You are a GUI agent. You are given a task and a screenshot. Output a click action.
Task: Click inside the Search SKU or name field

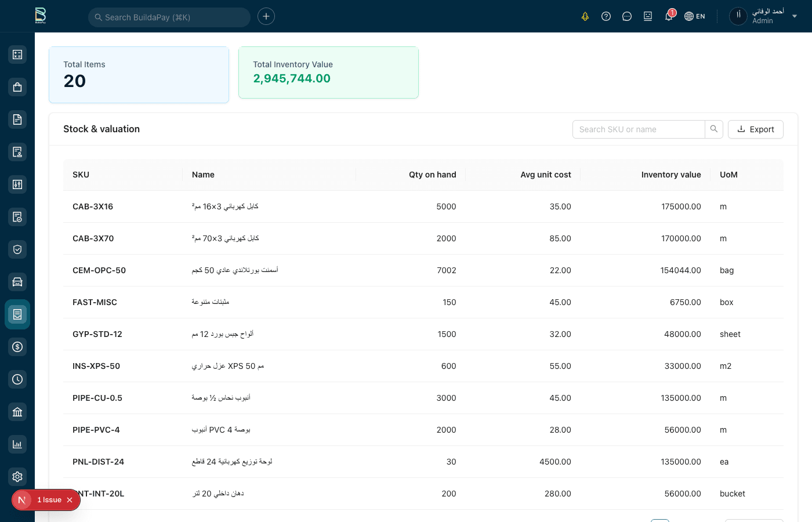click(638, 129)
